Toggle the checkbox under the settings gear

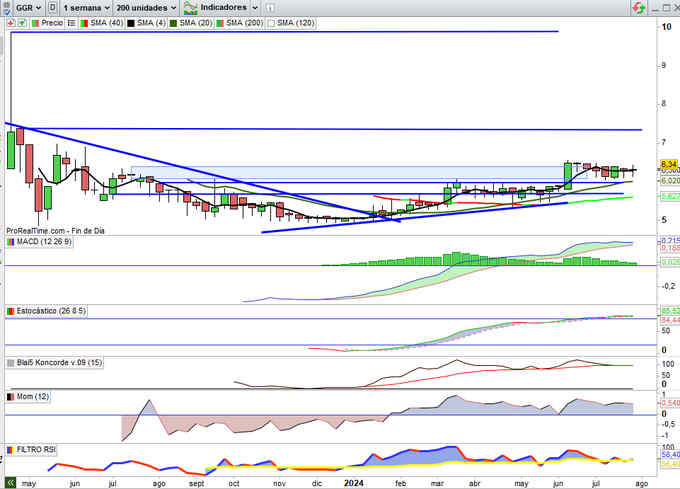coord(7,11)
